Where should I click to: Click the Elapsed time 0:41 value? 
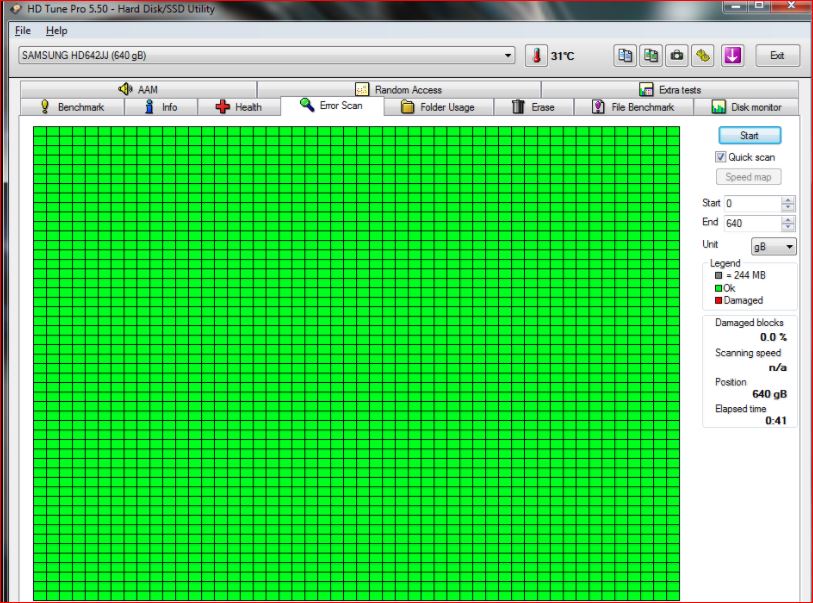(x=776, y=420)
